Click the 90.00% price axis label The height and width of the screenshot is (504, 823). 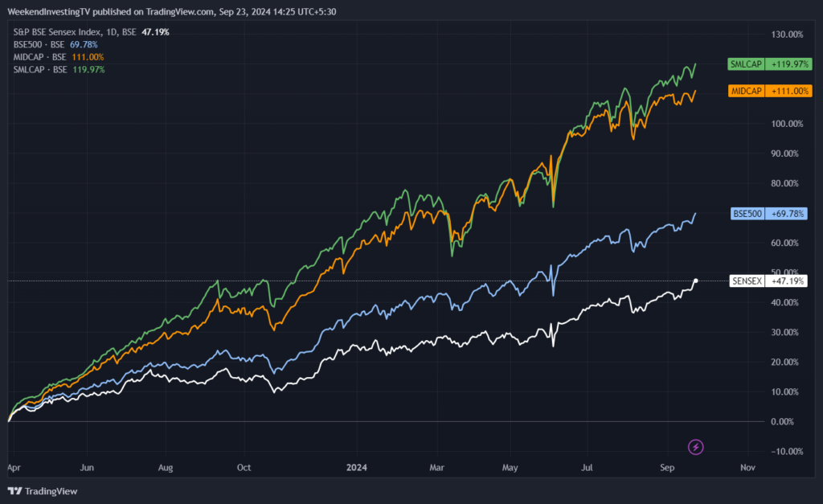click(784, 154)
